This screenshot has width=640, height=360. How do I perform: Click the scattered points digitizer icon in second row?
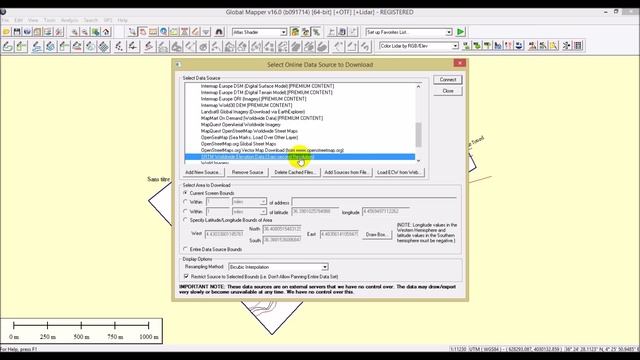coord(119,46)
